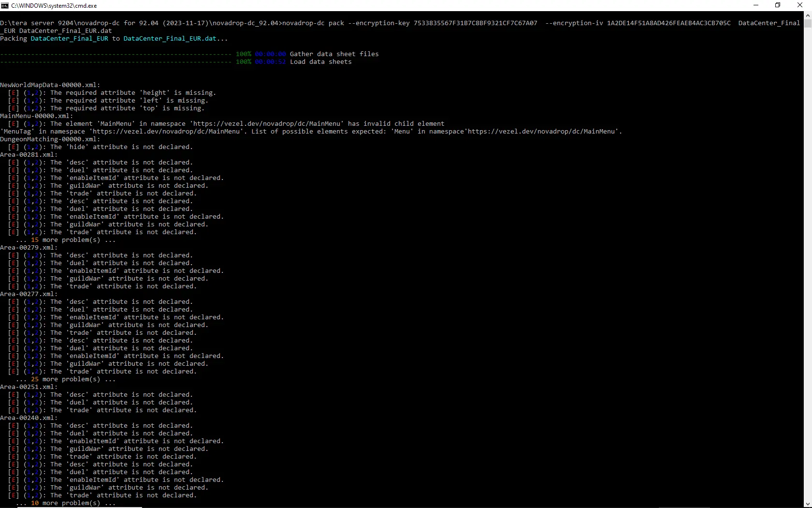Click the NewWorldMapData-00000.xml heading line
Image resolution: width=812 pixels, height=508 pixels.
(x=50, y=85)
